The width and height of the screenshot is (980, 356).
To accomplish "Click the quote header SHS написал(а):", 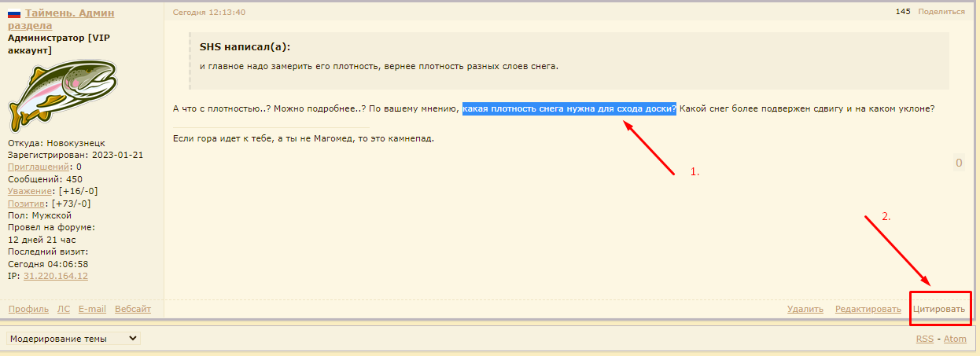I will click(x=245, y=47).
